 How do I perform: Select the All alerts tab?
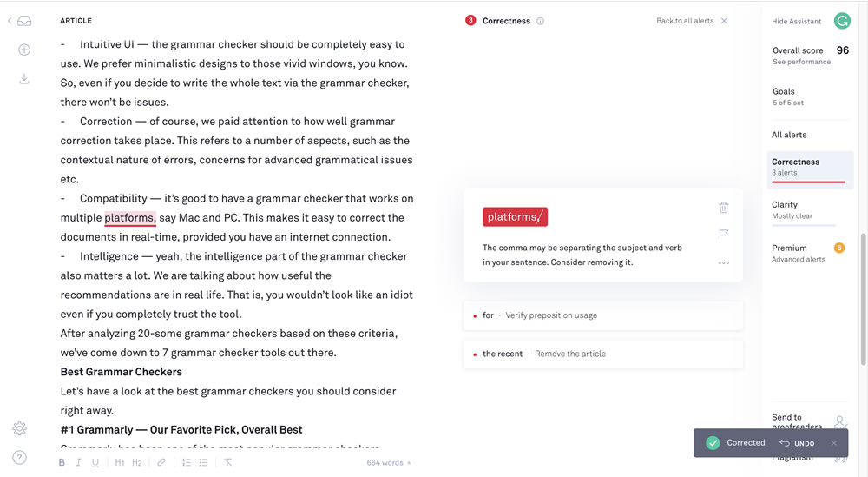click(x=789, y=135)
